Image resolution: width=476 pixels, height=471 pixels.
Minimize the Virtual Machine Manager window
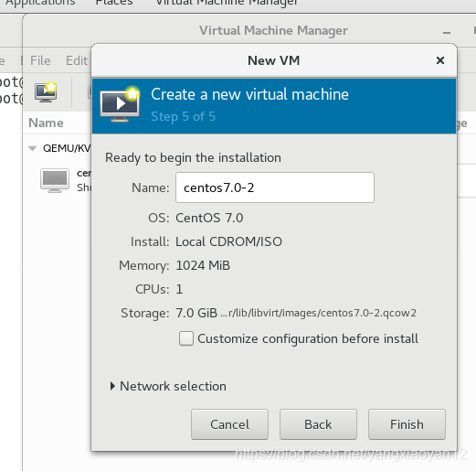[447, 33]
